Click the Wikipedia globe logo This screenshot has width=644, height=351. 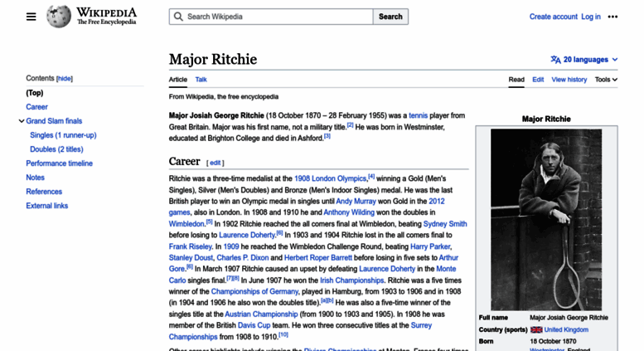pos(58,17)
